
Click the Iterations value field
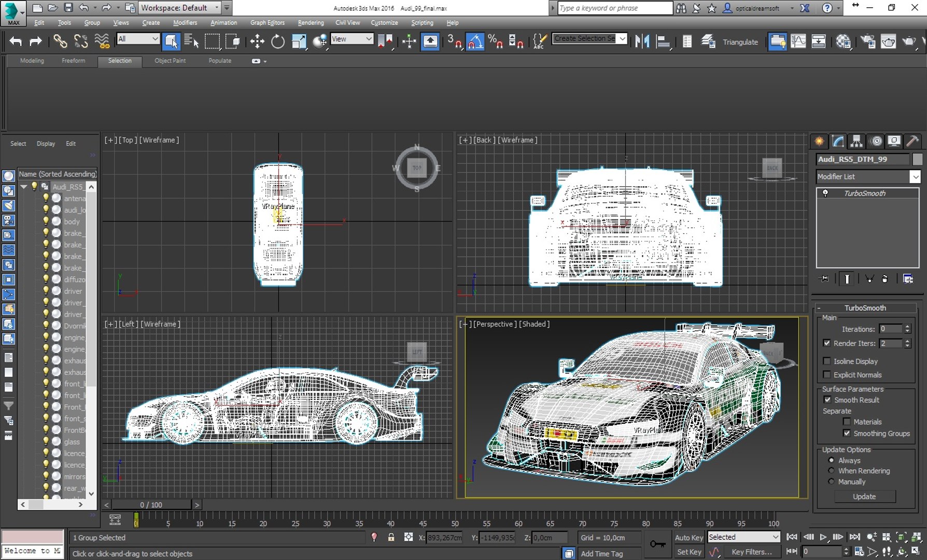[891, 329]
